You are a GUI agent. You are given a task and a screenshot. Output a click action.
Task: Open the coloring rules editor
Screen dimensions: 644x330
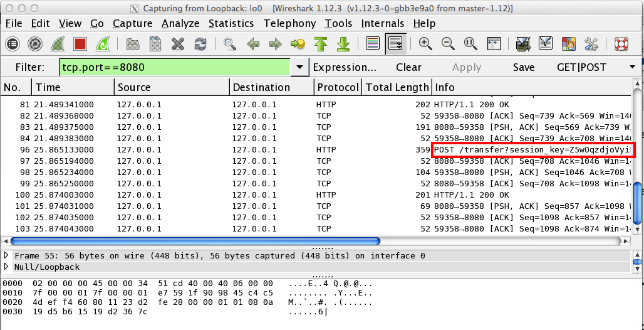(x=569, y=44)
